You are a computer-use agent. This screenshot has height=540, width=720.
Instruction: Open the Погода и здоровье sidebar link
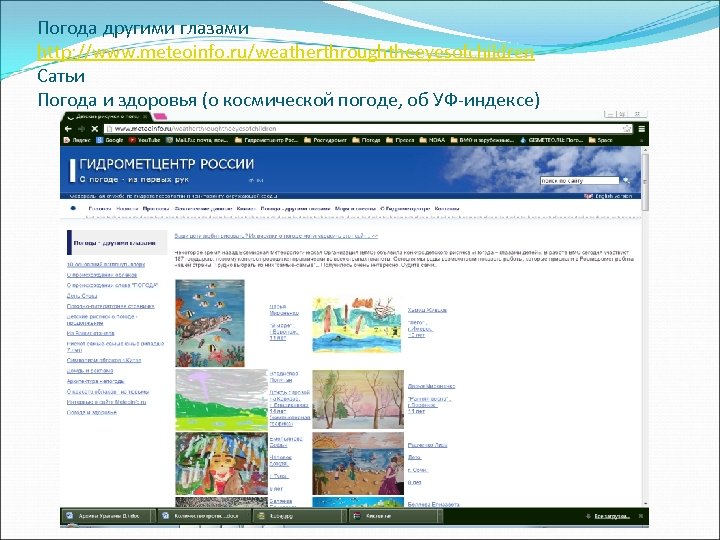[92, 412]
